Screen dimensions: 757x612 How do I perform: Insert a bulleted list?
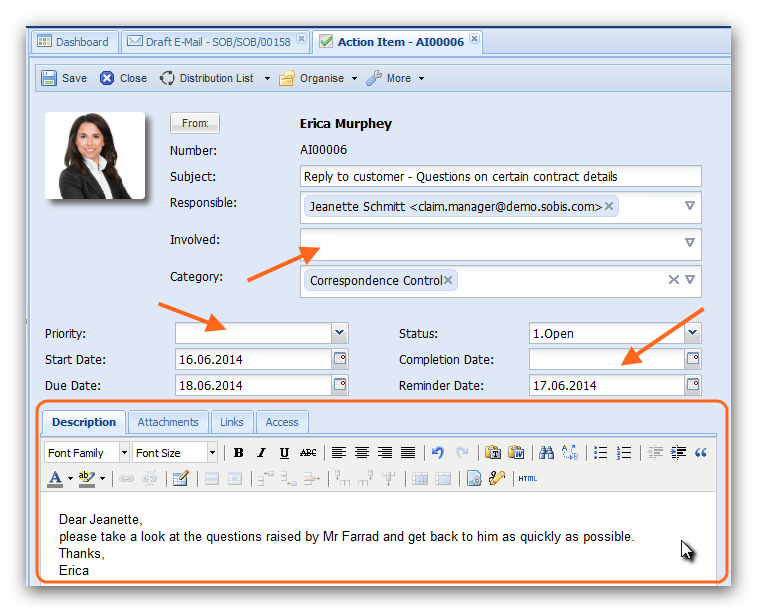click(601, 453)
